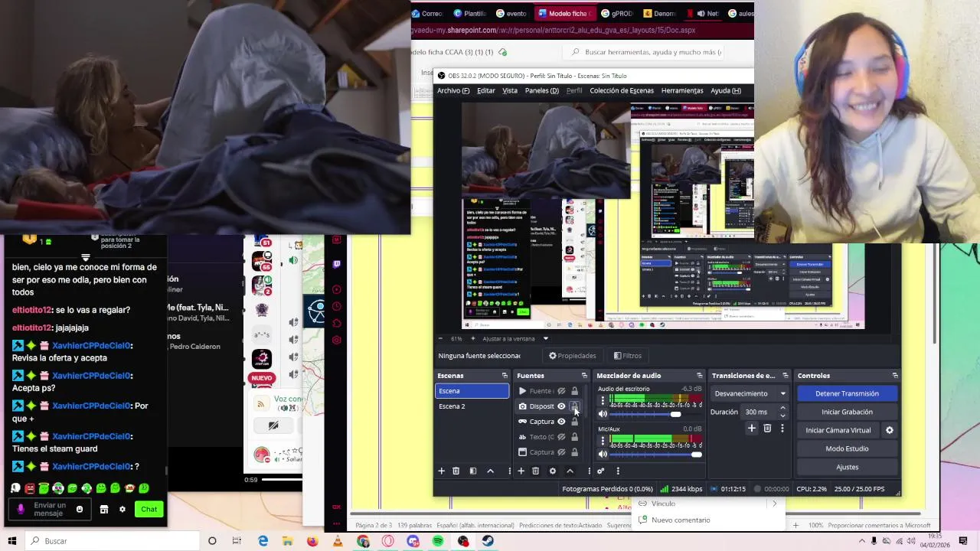The height and width of the screenshot is (551, 980).
Task: Toggle lock on Disposit source
Action: pos(574,406)
